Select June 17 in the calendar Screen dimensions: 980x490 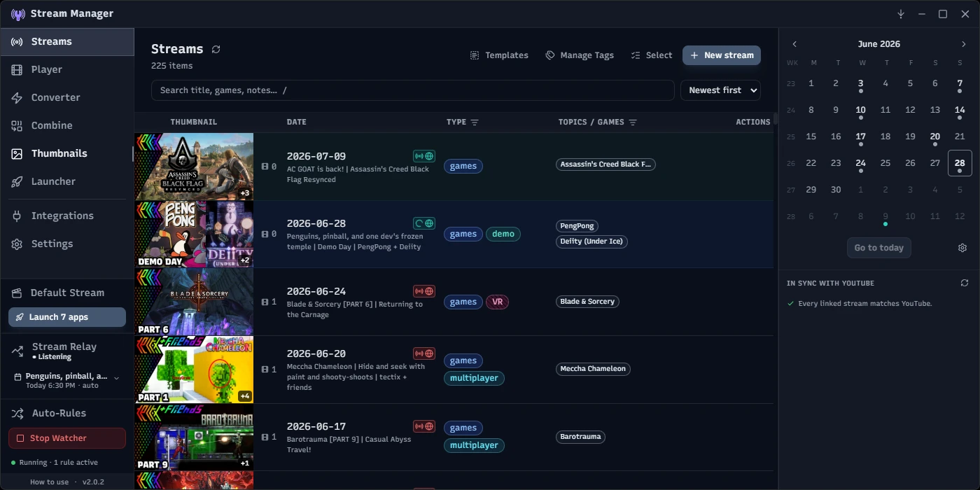coord(861,137)
